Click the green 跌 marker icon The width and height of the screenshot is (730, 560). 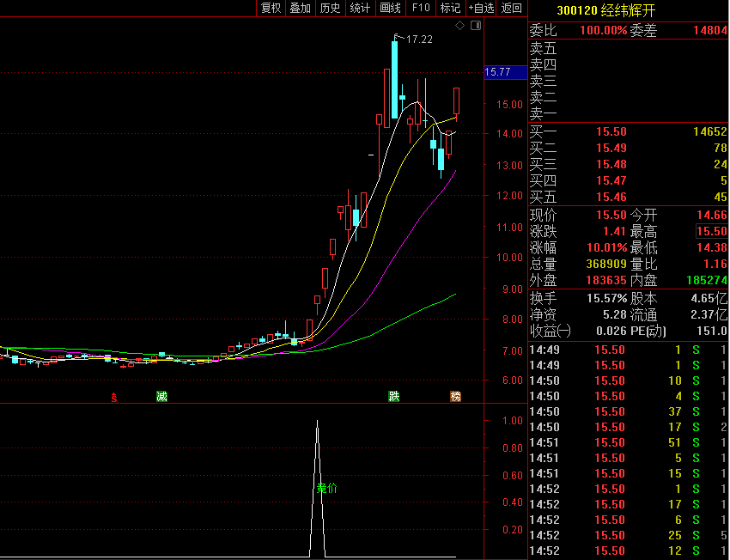394,397
